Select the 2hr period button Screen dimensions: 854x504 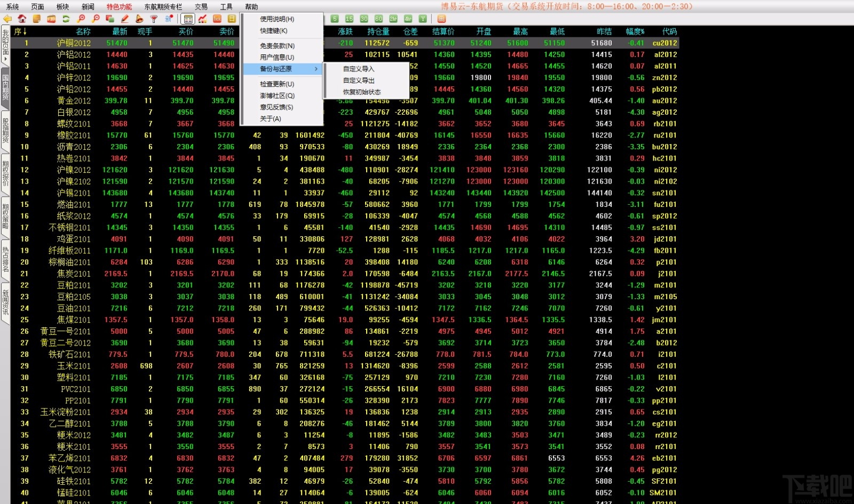(x=393, y=19)
